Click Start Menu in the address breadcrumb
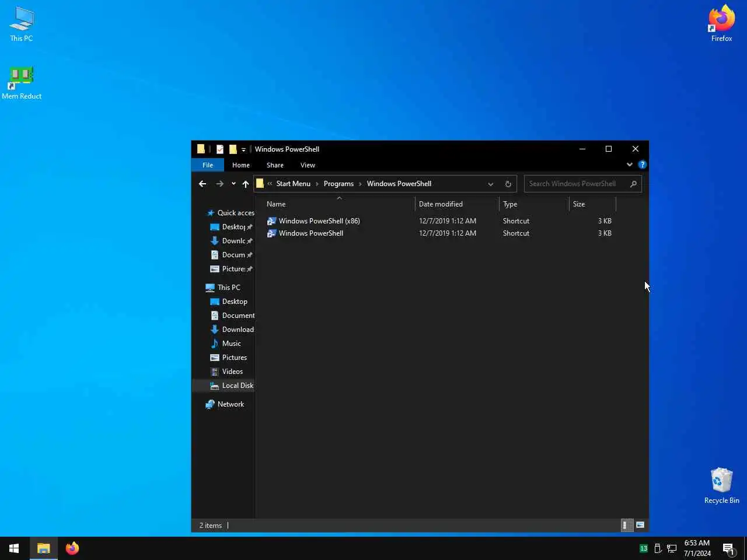Viewport: 747px width, 560px height. click(x=293, y=184)
